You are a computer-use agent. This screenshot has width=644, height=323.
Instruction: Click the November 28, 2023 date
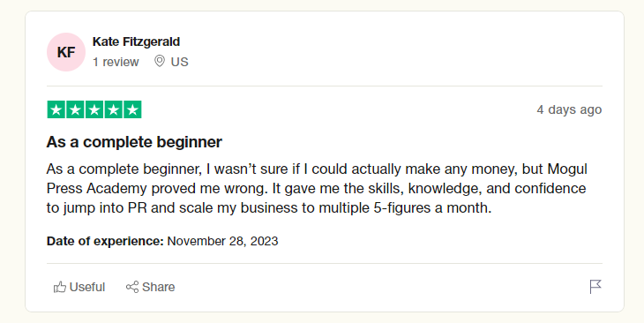click(x=222, y=241)
